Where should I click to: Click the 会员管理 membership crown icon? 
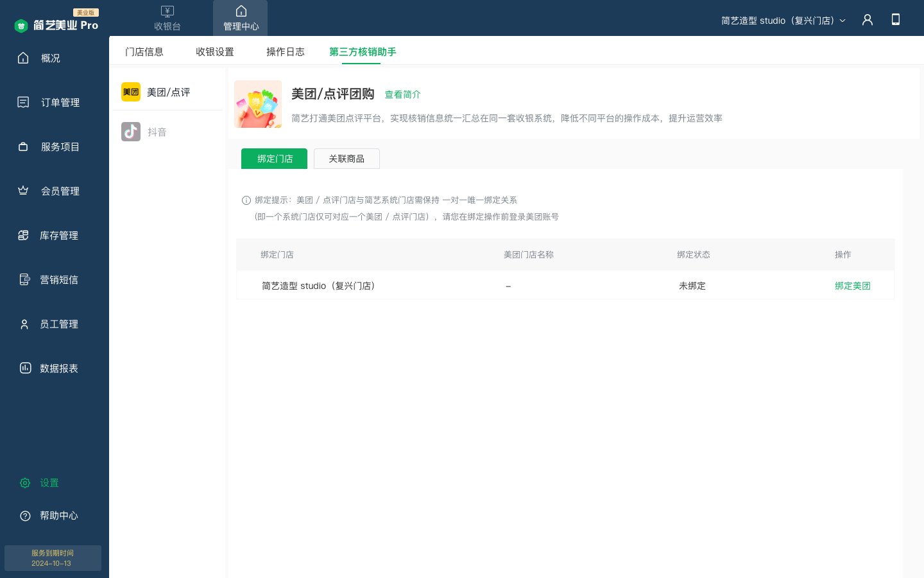[23, 190]
